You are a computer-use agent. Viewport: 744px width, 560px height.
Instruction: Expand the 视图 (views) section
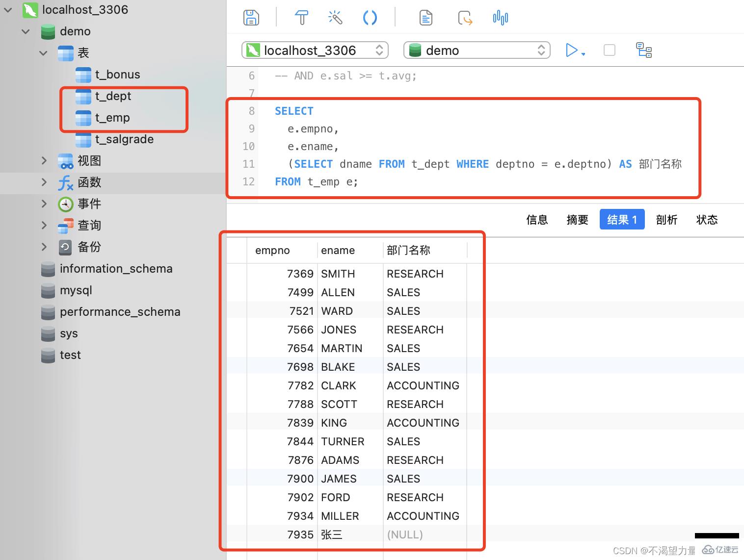(x=44, y=160)
